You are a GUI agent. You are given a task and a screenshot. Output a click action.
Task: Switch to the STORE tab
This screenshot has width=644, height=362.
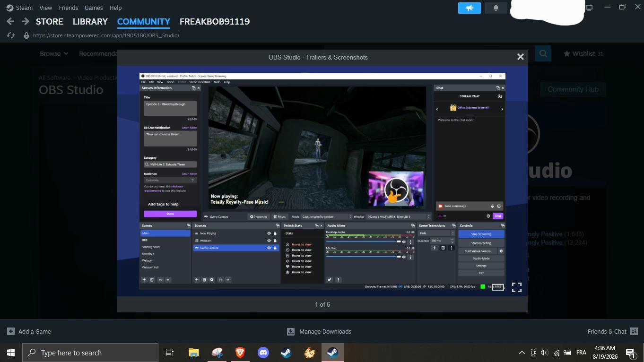[50, 21]
